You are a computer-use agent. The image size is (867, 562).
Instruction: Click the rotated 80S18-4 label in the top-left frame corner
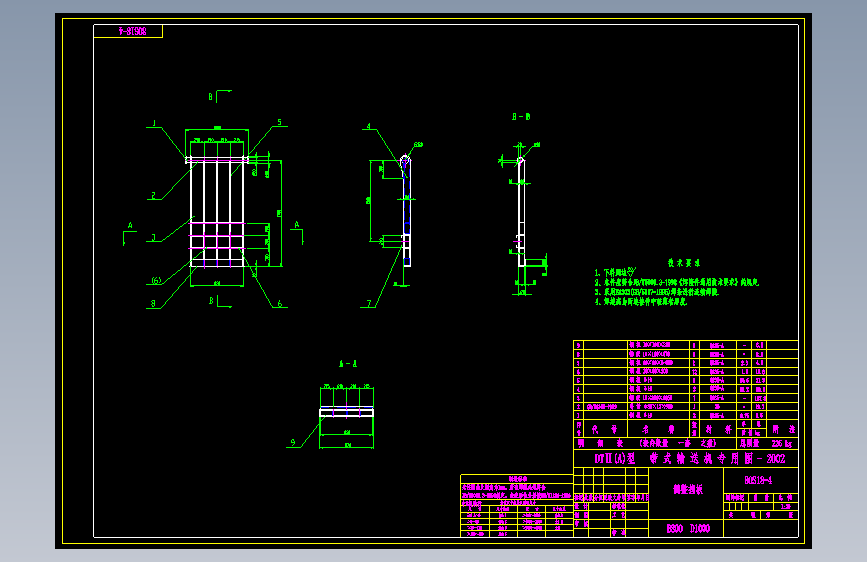133,32
